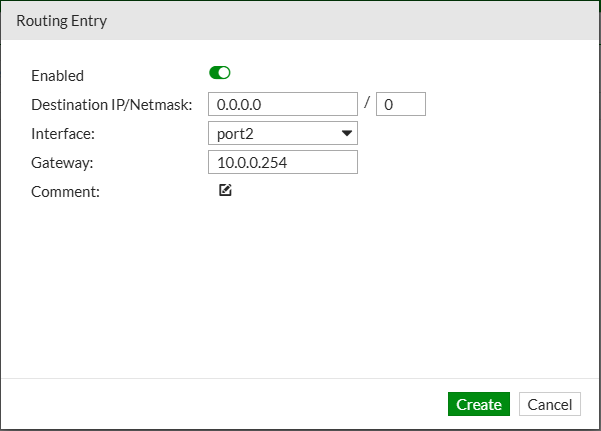Click the Create button
This screenshot has width=601, height=431.
tap(479, 404)
